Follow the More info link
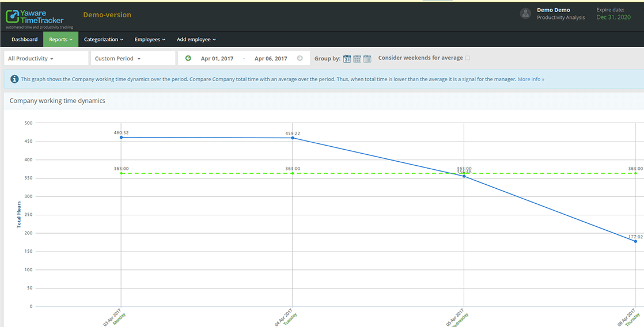The width and height of the screenshot is (644, 327). 531,79
